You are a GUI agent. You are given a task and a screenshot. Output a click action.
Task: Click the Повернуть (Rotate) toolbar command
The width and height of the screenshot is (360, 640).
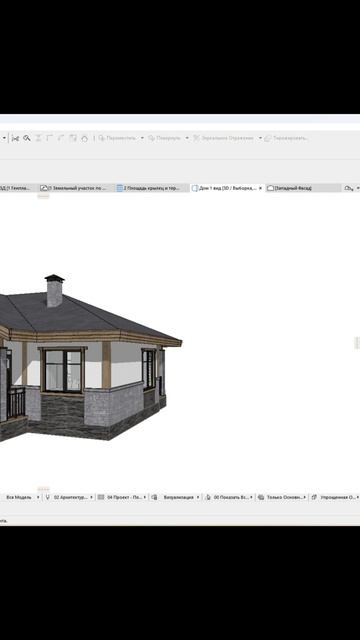[x=164, y=138]
